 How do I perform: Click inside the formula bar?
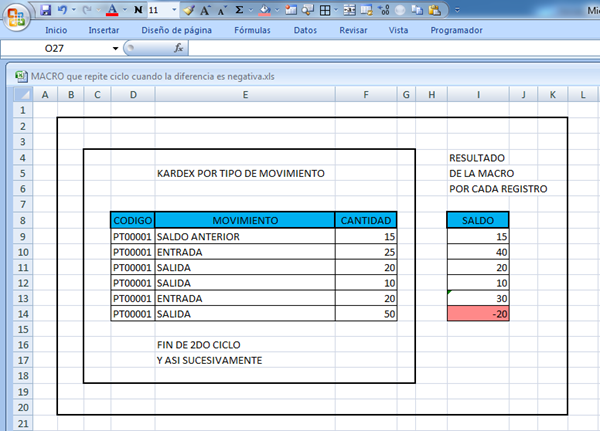click(x=394, y=49)
